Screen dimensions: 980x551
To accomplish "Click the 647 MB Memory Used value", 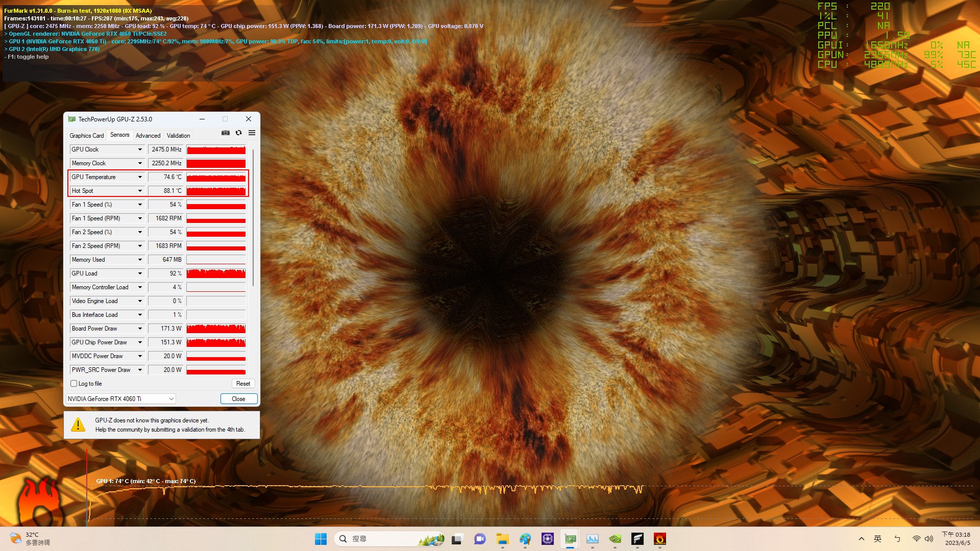I will pyautogui.click(x=165, y=260).
